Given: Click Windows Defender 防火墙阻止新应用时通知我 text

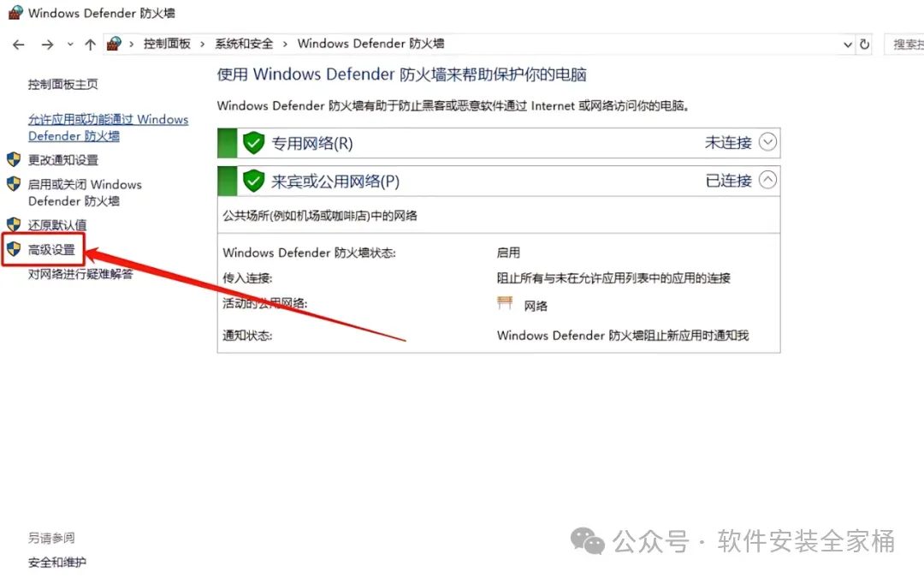Looking at the screenshot, I should [x=622, y=336].
